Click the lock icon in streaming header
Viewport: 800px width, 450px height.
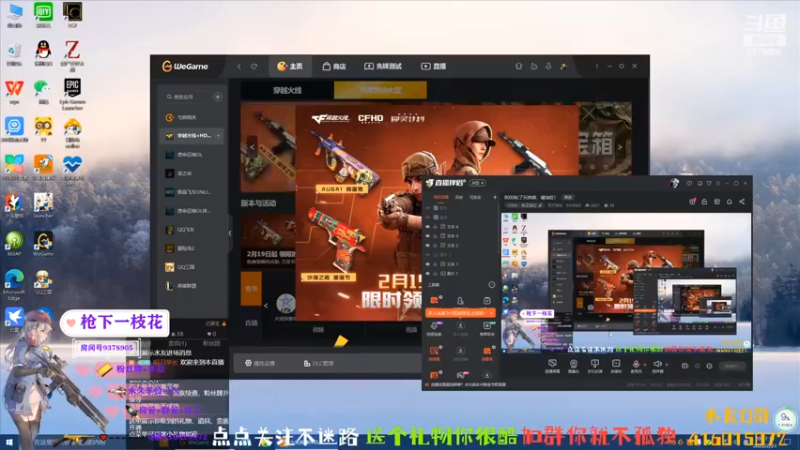click(x=704, y=202)
